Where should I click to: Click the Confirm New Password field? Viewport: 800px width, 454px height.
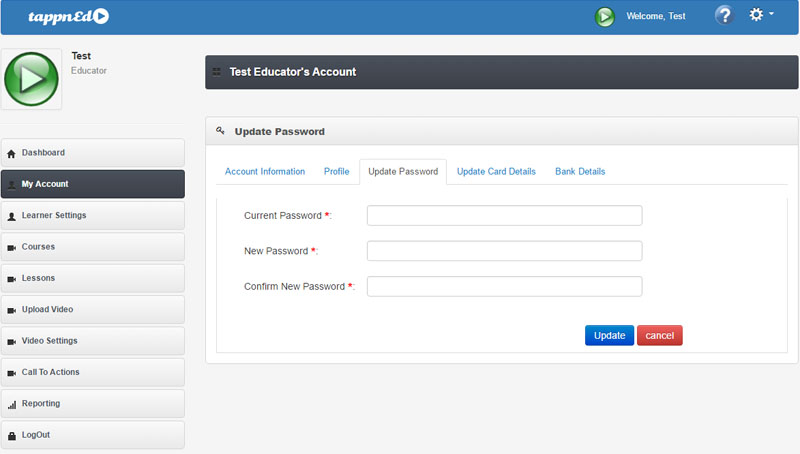point(504,287)
